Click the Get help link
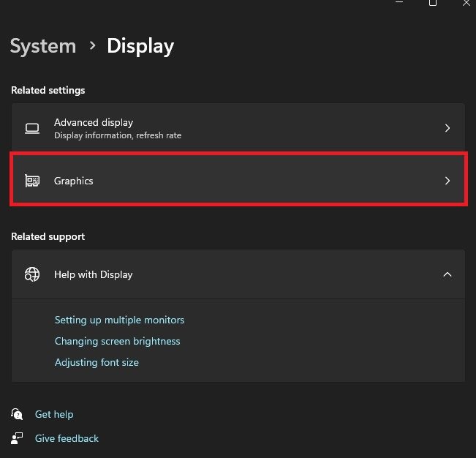Viewport: 476px width, 458px height. pos(54,414)
